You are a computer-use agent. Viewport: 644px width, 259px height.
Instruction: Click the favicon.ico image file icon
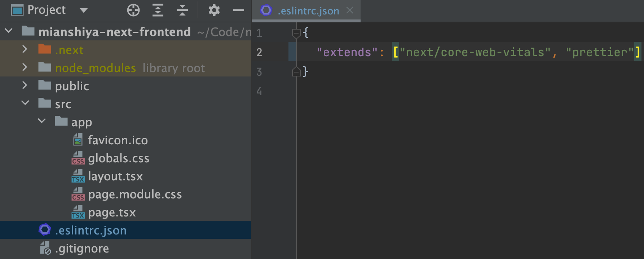click(78, 140)
